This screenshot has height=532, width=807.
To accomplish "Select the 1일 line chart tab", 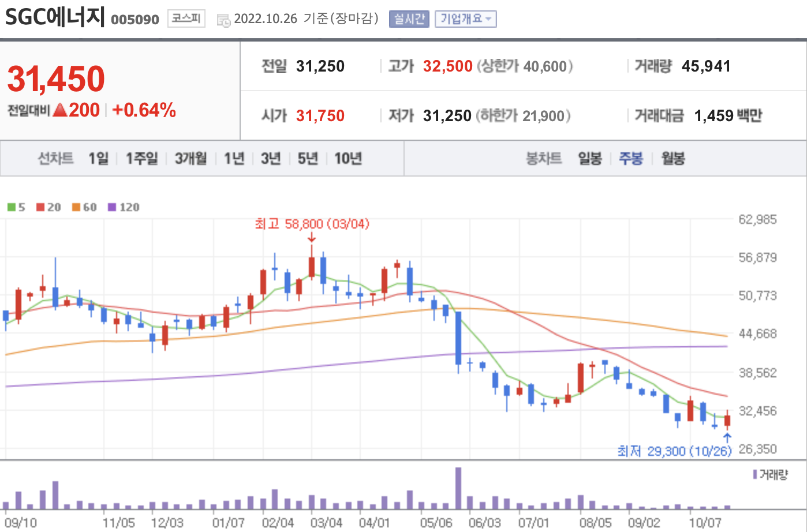I will coord(98,158).
